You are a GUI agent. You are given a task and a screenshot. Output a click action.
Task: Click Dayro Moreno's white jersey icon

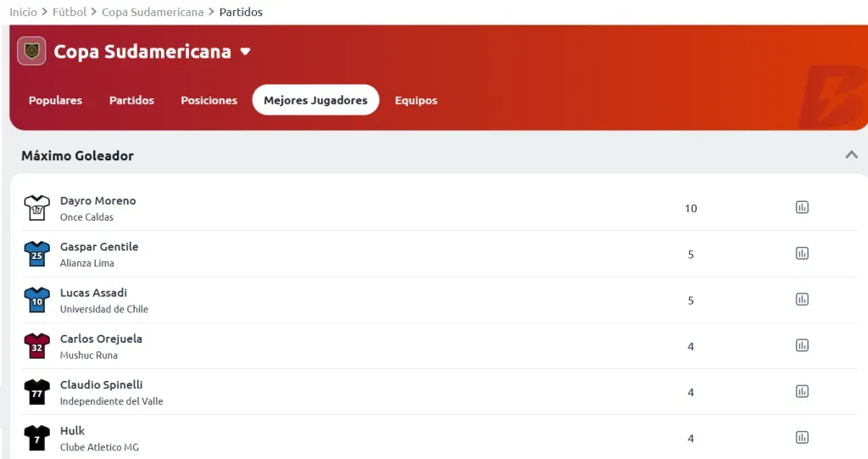click(x=36, y=208)
